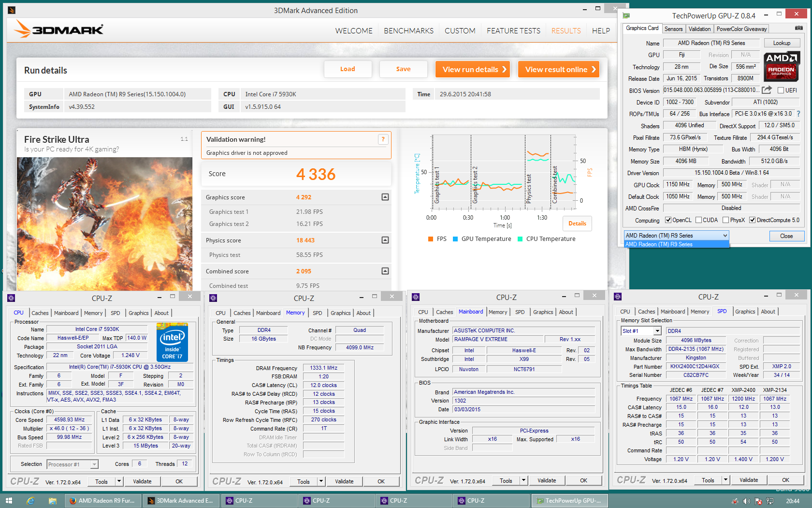Click the Details button under the chart

click(577, 224)
